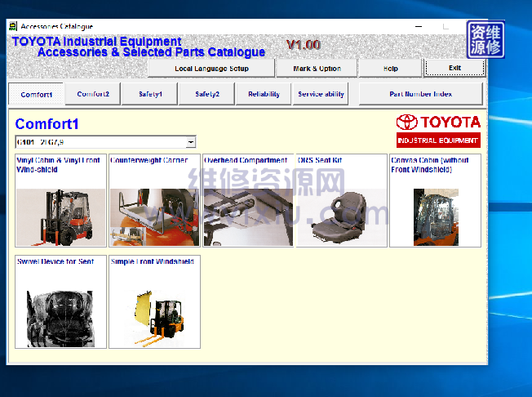Select the Service ability tab
The image size is (532, 397).
(x=321, y=94)
